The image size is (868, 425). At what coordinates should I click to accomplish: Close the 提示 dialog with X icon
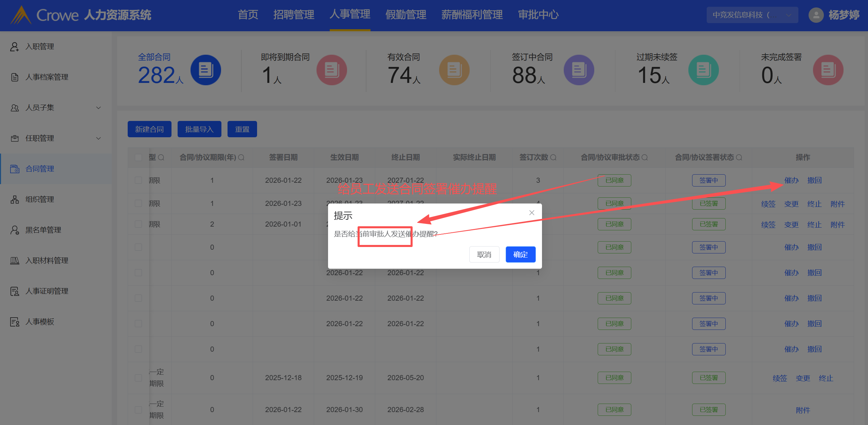532,213
